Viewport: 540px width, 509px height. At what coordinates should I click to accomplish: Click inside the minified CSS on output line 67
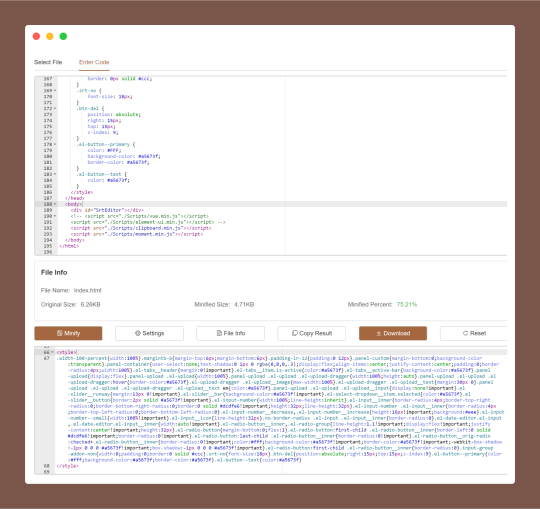(281, 409)
